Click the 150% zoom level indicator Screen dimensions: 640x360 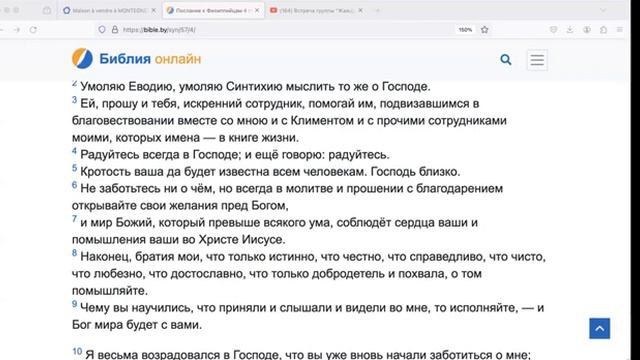click(465, 29)
